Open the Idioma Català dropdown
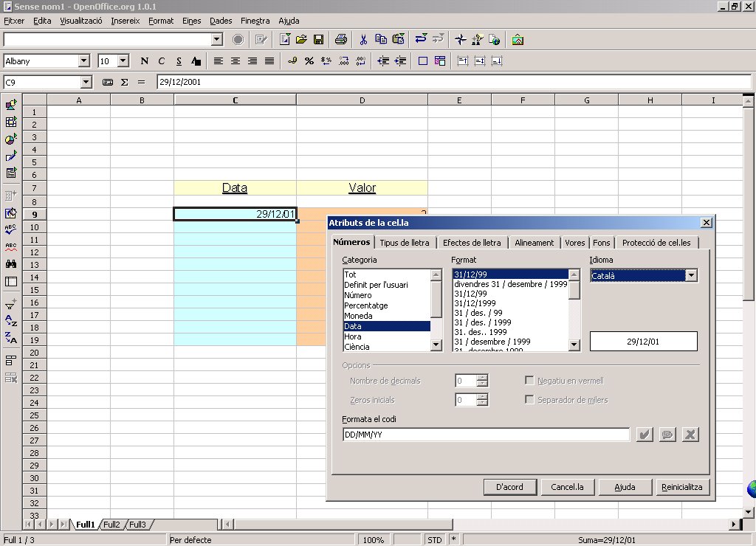 691,276
